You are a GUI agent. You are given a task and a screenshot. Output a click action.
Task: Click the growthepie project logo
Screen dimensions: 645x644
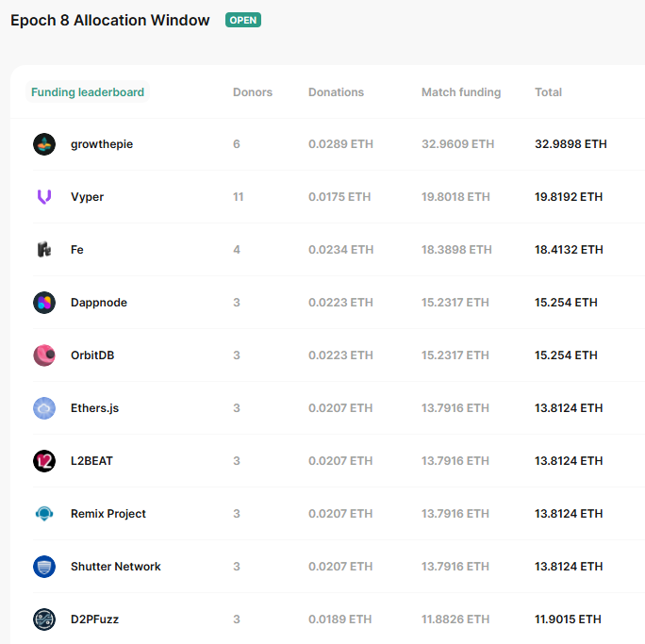tap(44, 144)
